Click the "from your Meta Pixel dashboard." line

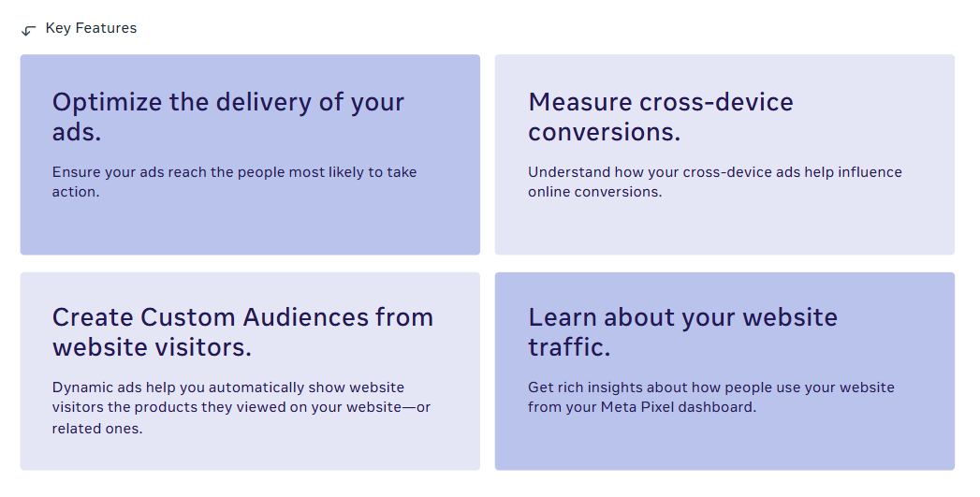pos(642,407)
